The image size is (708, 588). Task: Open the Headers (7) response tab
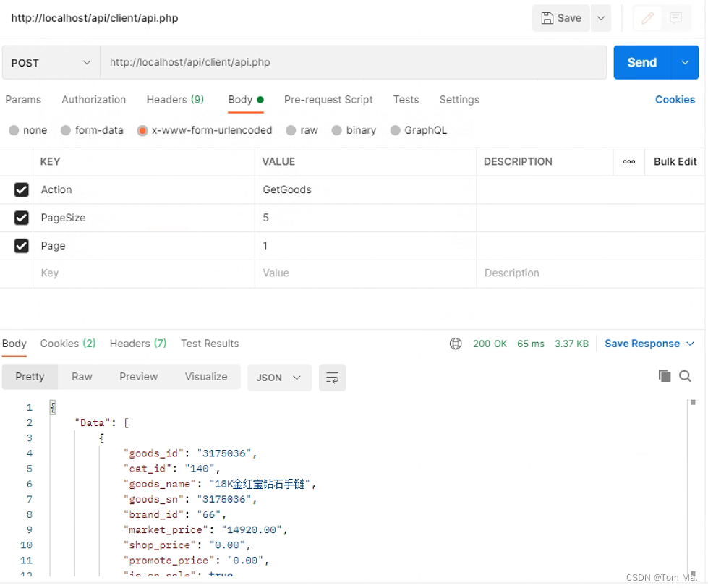137,344
